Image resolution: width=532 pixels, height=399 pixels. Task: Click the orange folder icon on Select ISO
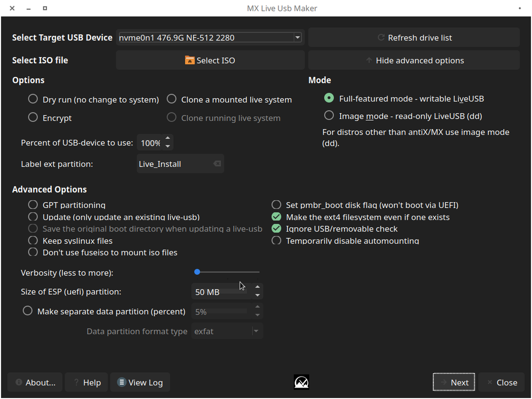pos(190,60)
